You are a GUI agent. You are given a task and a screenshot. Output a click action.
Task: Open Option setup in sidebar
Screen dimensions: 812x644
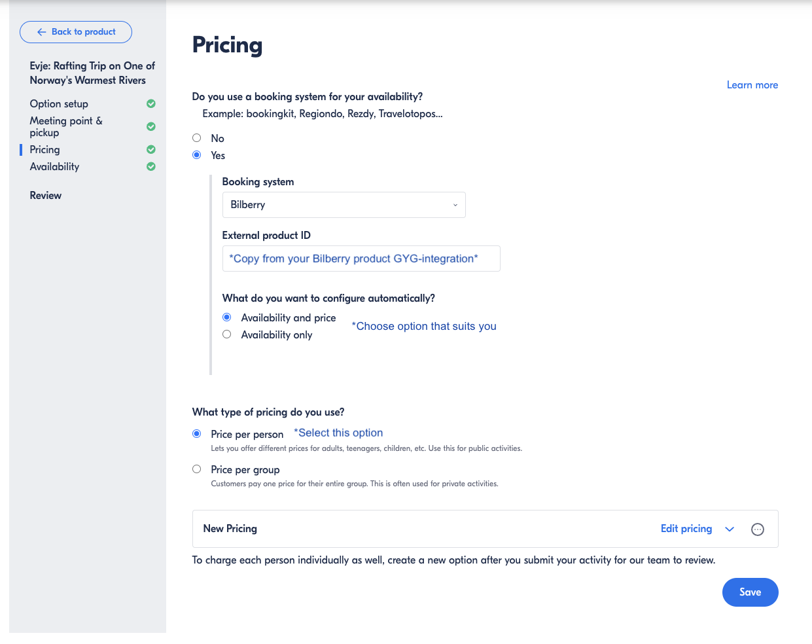59,103
